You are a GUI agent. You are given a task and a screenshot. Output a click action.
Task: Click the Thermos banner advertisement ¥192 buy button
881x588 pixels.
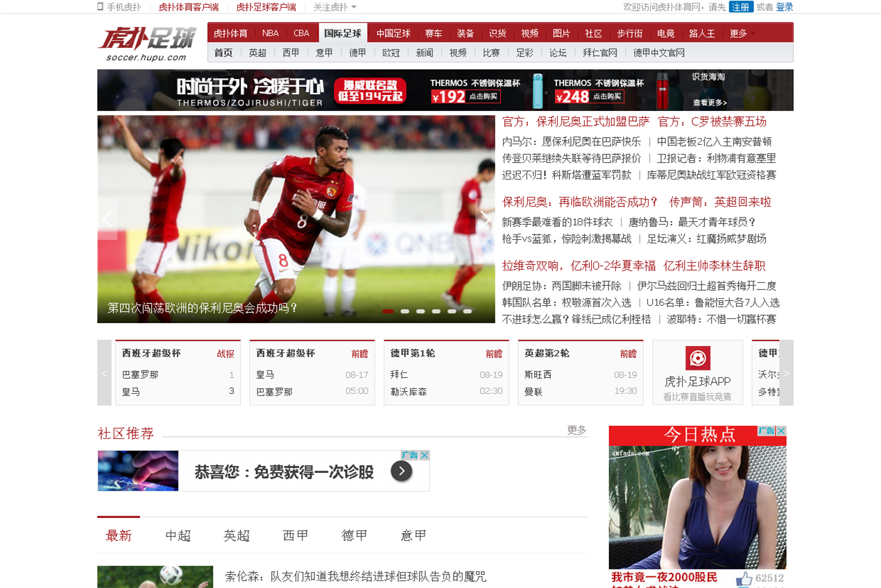pyautogui.click(x=465, y=96)
